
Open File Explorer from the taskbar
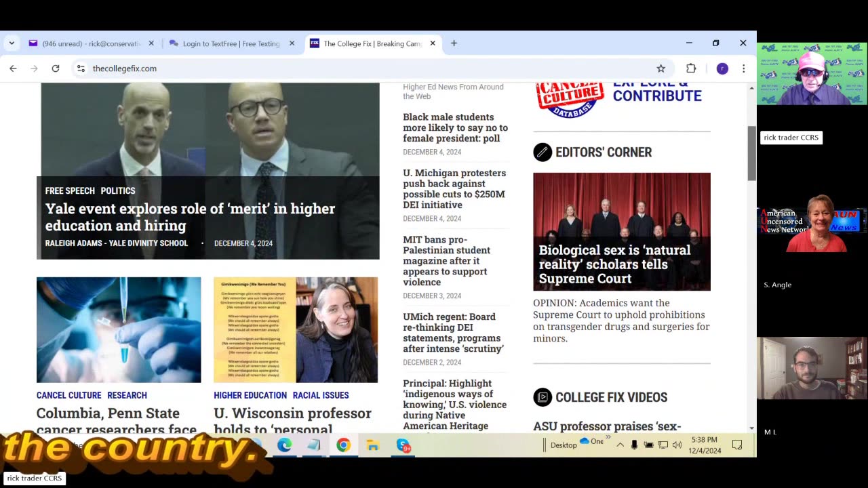[372, 445]
